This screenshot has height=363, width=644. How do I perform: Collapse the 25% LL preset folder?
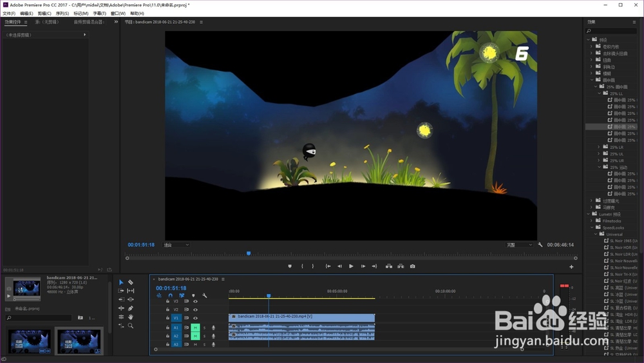pyautogui.click(x=599, y=93)
